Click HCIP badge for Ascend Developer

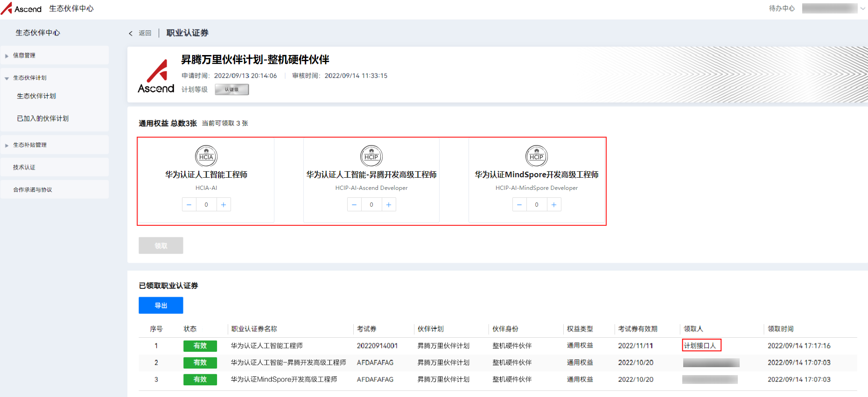click(x=371, y=156)
